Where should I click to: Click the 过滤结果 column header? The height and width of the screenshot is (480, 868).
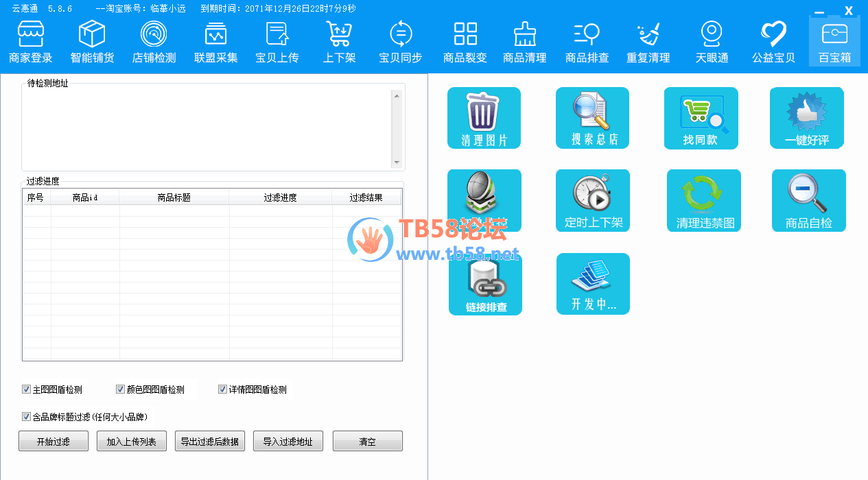point(366,197)
